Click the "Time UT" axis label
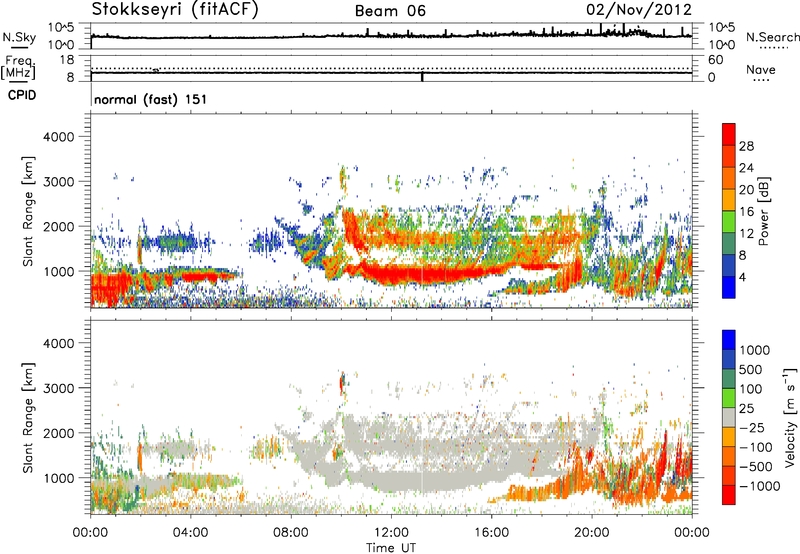The width and height of the screenshot is (800, 554). [391, 548]
